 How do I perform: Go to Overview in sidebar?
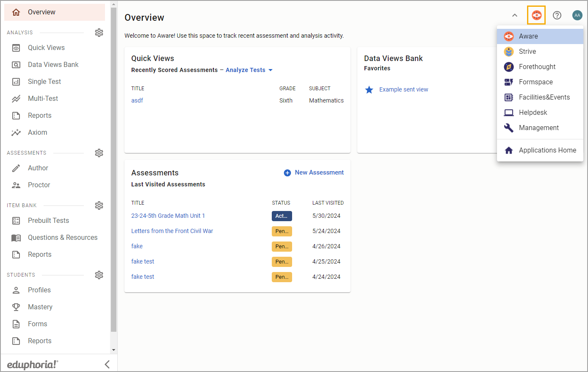click(55, 12)
